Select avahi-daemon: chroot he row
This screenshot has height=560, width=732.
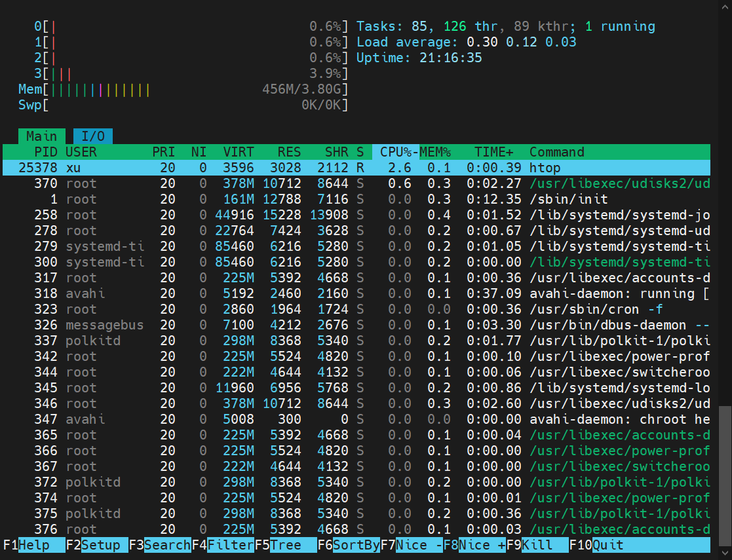356,419
